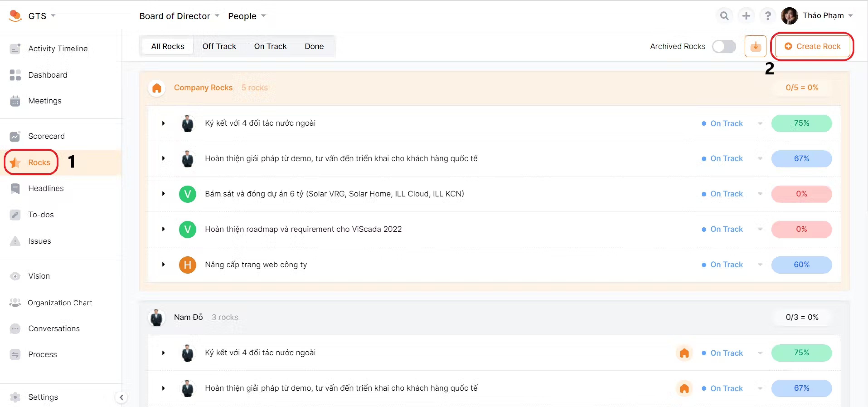Image resolution: width=868 pixels, height=407 pixels.
Task: Collapse sidebar with the left chevron
Action: [121, 397]
